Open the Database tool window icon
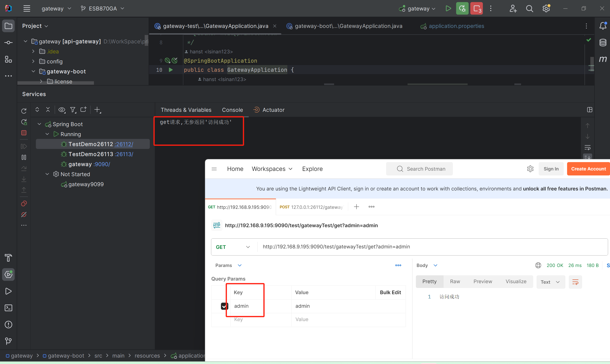 (603, 43)
